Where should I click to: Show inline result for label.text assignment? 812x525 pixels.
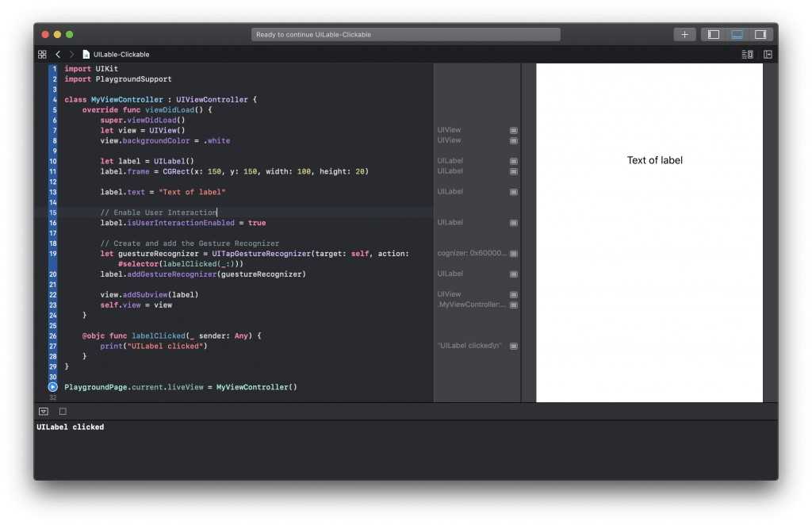coord(513,191)
